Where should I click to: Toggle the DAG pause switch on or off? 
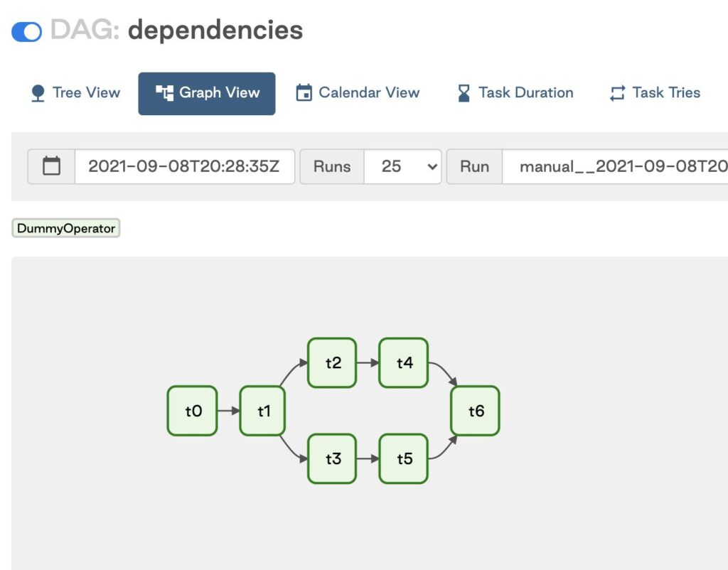pyautogui.click(x=25, y=31)
